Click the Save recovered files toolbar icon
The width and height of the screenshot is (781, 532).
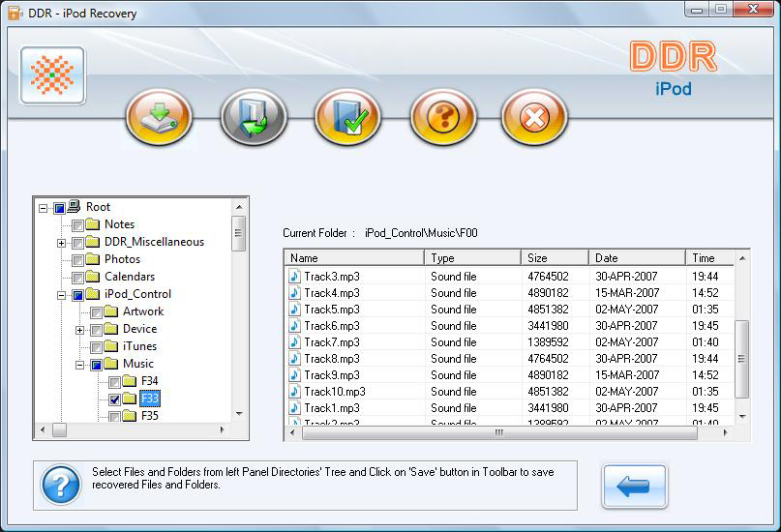(x=160, y=117)
